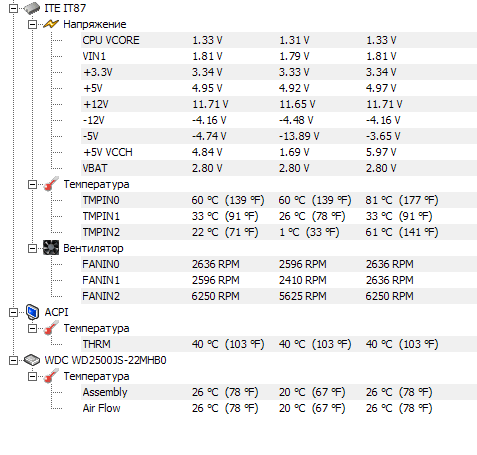Viewport: 477px width, 455px height.
Task: Select the CPU VCORE row
Action: [x=279, y=40]
